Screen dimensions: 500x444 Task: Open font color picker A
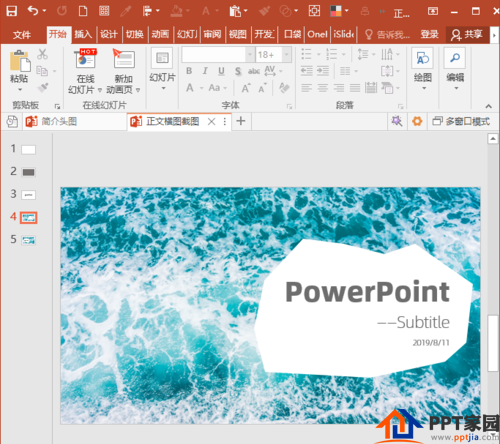[x=190, y=88]
